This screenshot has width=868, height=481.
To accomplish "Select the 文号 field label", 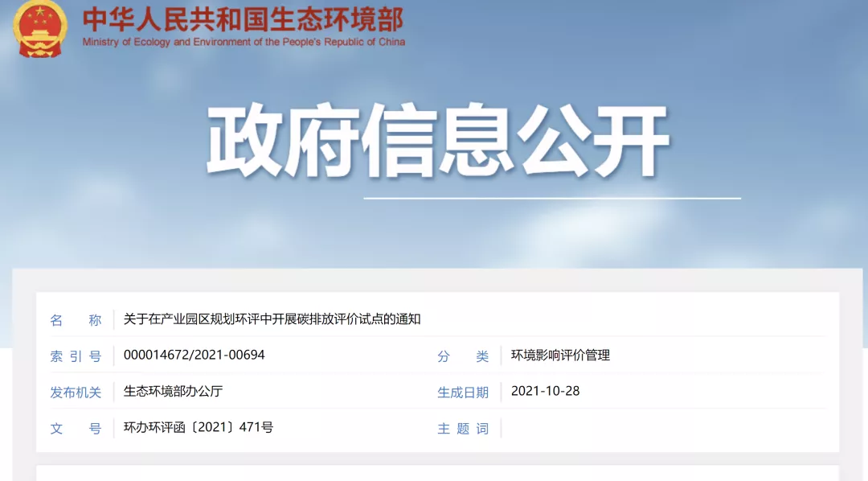I will pos(76,429).
